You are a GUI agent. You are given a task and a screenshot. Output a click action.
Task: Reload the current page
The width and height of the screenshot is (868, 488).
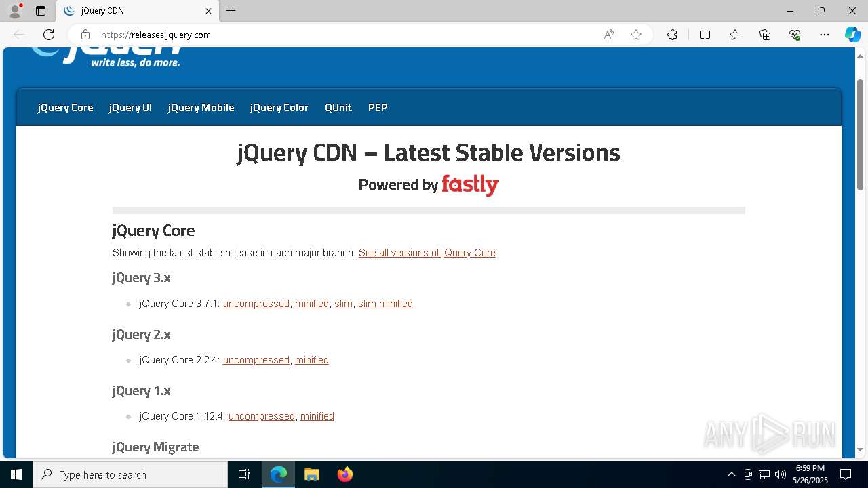click(x=49, y=35)
